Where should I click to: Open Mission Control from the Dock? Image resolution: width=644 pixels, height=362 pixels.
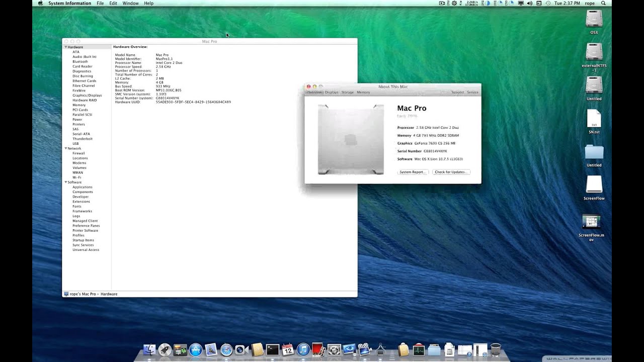pyautogui.click(x=180, y=349)
